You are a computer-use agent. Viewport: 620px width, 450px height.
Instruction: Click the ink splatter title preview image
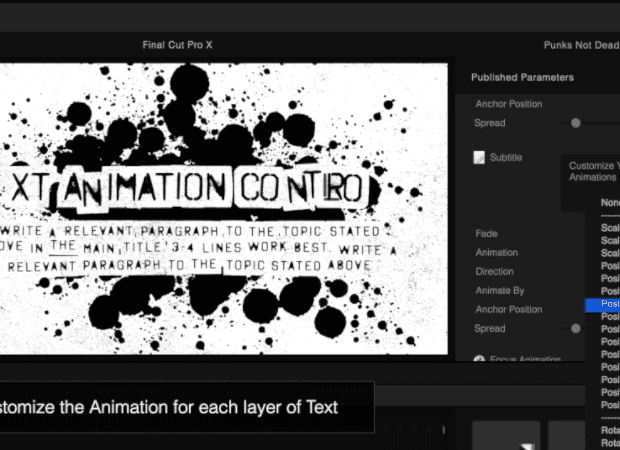tap(224, 209)
